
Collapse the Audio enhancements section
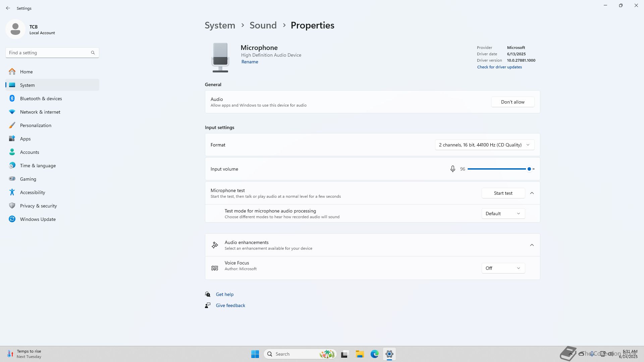click(x=532, y=245)
